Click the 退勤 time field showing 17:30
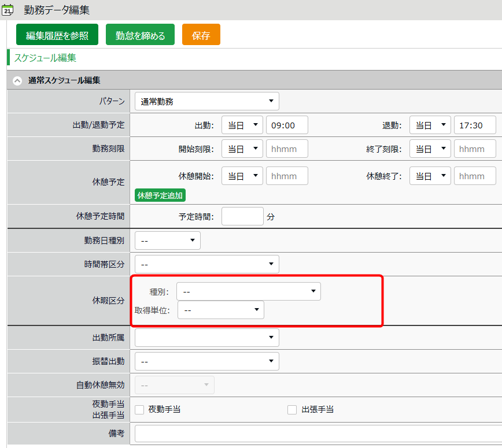Image resolution: width=502 pixels, height=448 pixels. tap(474, 125)
